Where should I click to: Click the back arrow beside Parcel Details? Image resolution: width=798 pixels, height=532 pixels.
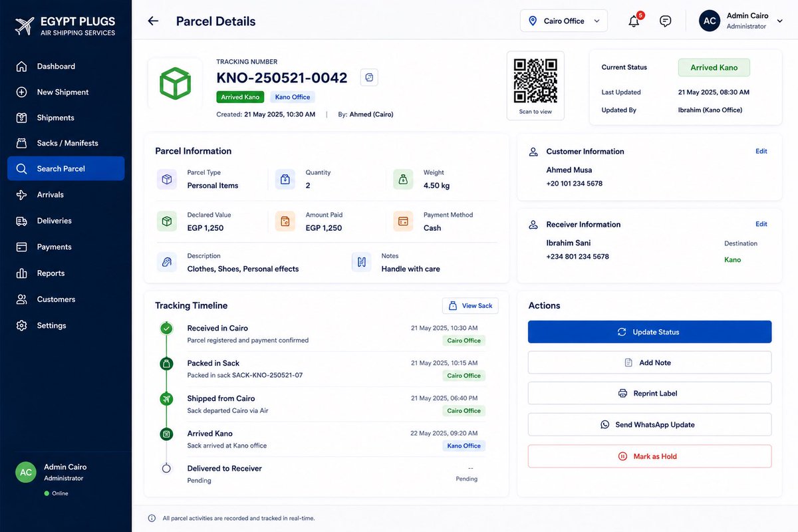153,21
